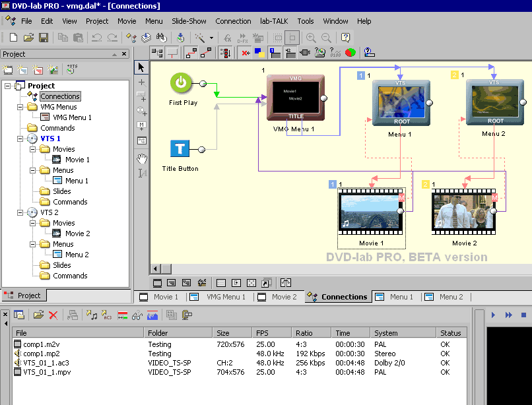Click the music note audio import icon
The height and width of the screenshot is (405, 532).
[x=91, y=315]
